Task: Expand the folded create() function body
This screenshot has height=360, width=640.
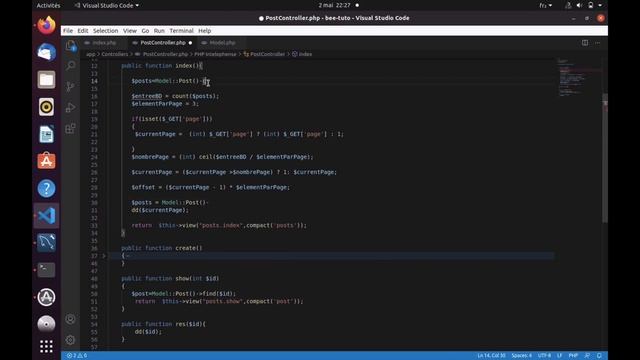Action: click(104, 256)
